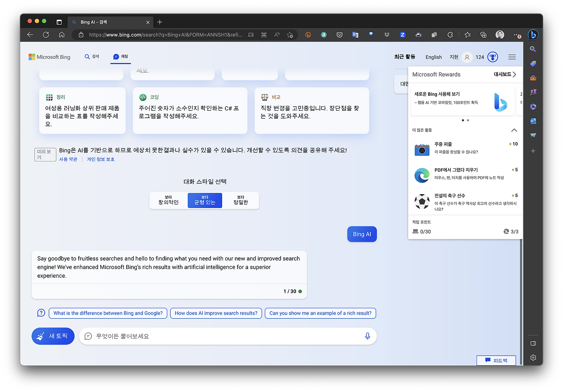Add a new app to the sidebar
Viewport: 563px width, 392px height.
click(533, 151)
